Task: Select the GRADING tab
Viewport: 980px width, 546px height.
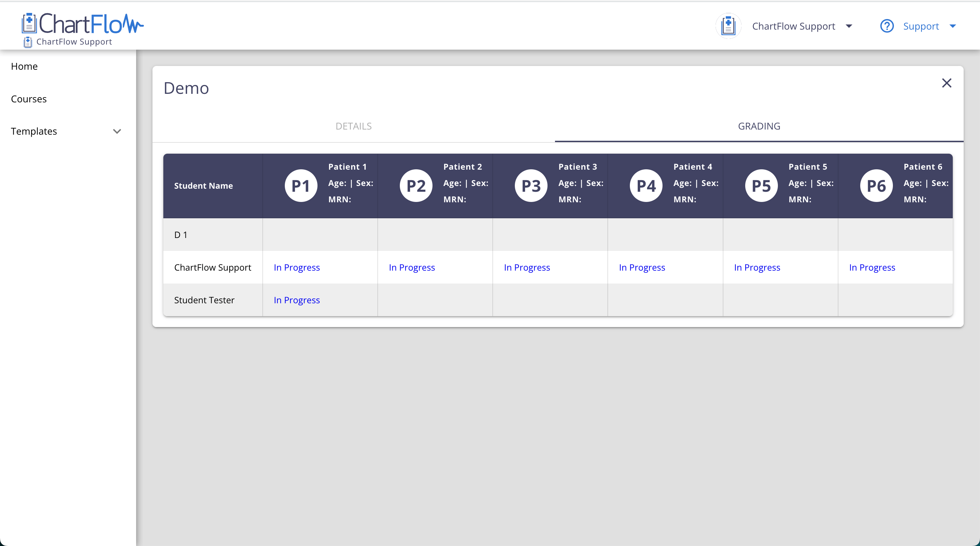Action: tap(758, 126)
